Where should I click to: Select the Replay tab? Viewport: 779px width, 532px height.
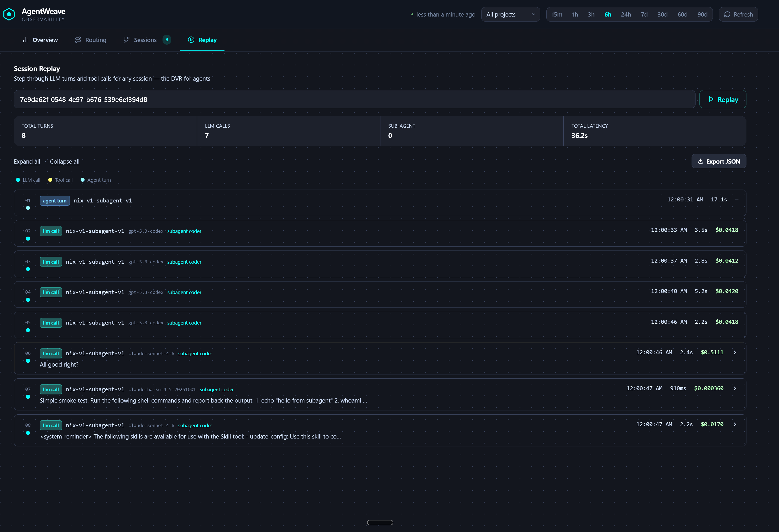click(x=202, y=40)
